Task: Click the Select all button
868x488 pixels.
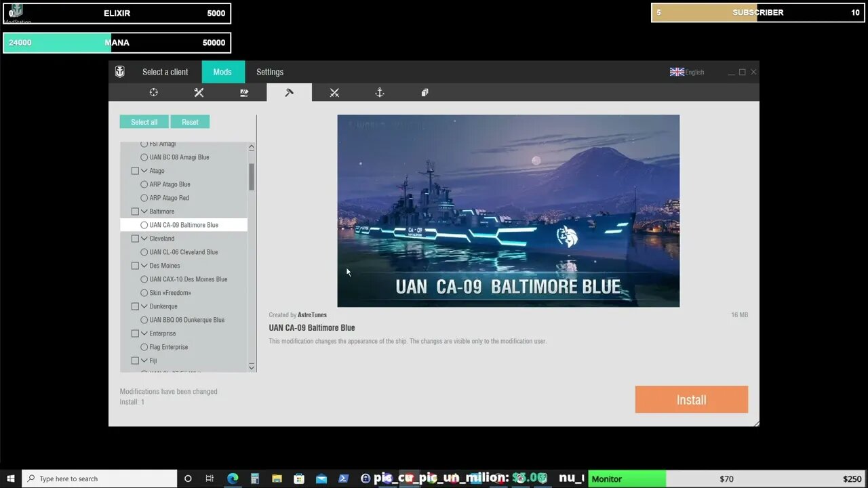Action: pos(144,122)
